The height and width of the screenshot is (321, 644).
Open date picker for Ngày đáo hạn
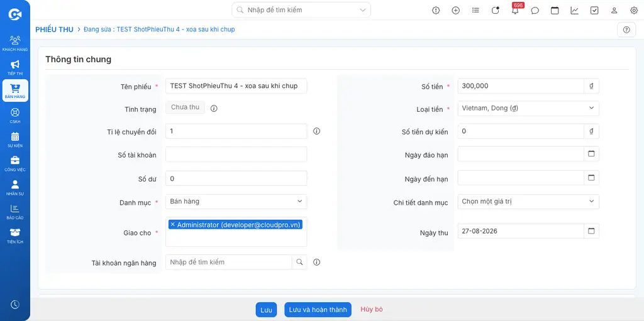pos(591,153)
